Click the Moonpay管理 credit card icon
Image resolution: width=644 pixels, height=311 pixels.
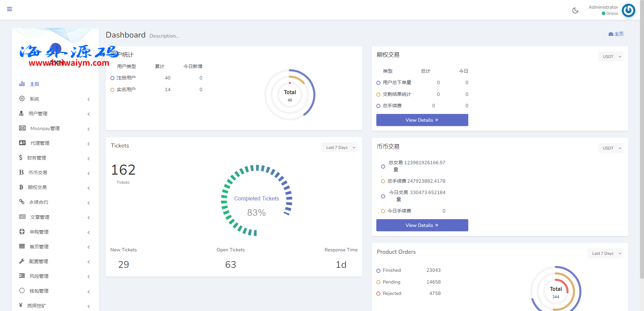22,128
